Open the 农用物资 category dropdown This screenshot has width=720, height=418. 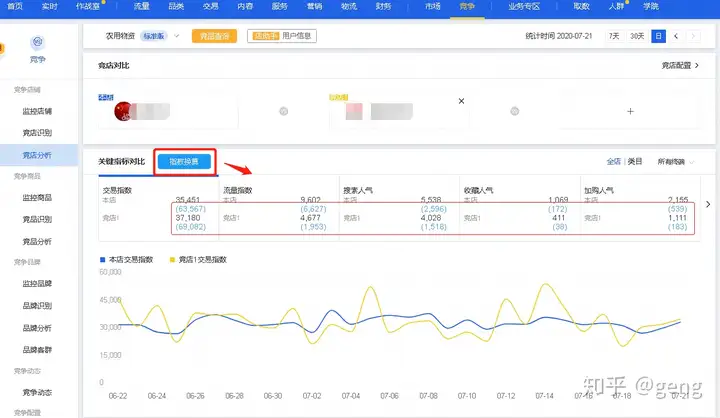142,36
